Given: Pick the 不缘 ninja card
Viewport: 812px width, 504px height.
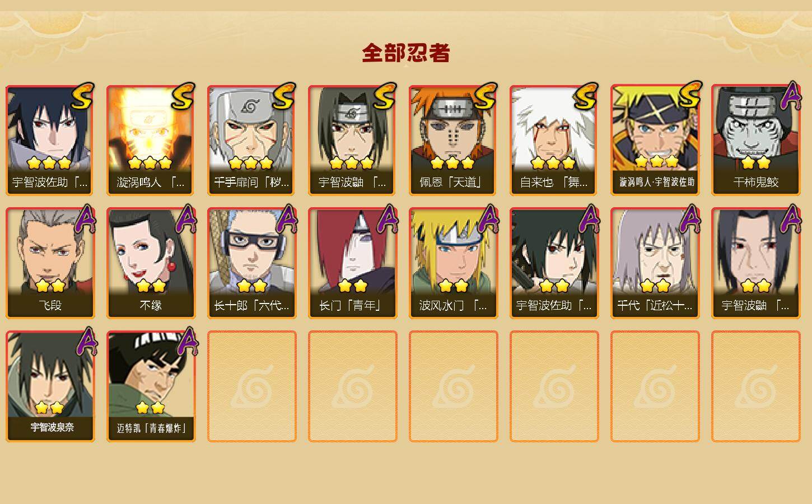Looking at the screenshot, I should click(x=151, y=263).
